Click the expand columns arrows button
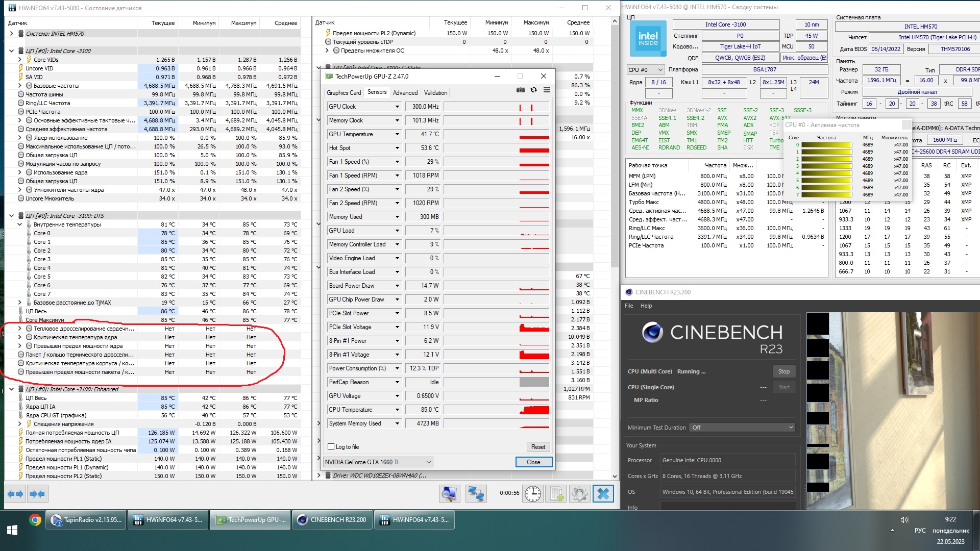Viewport: 980px width, 551px height. 15,494
